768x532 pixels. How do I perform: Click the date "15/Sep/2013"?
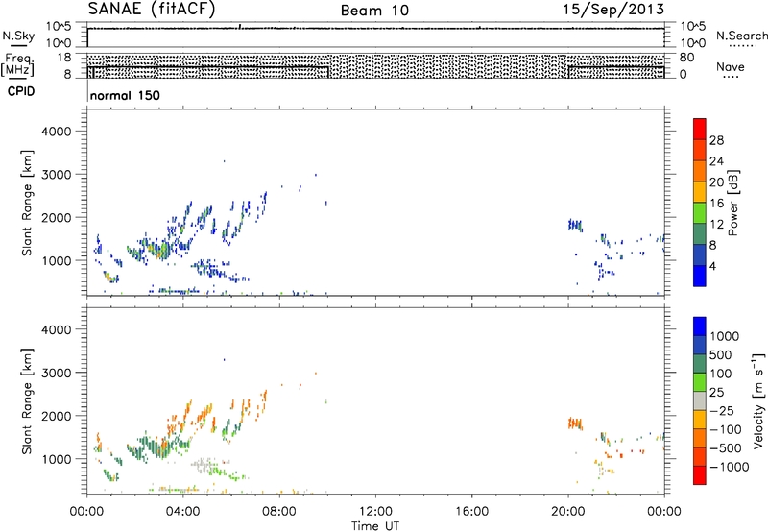click(613, 9)
